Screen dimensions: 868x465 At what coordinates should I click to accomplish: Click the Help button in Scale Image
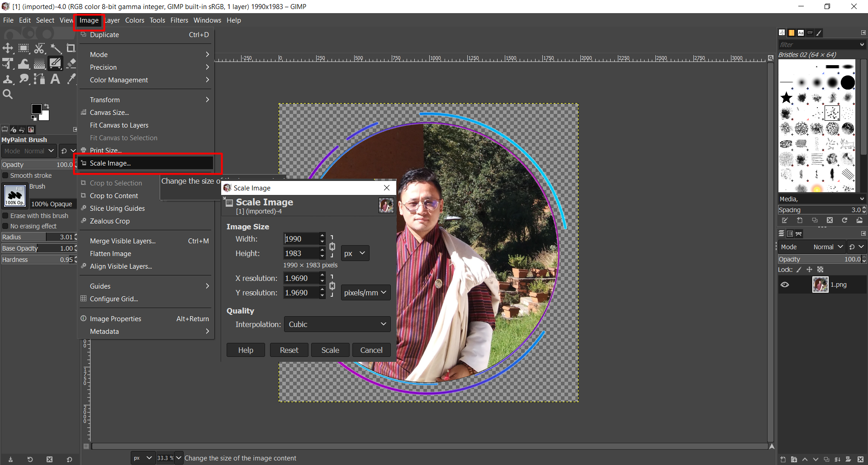(x=246, y=350)
